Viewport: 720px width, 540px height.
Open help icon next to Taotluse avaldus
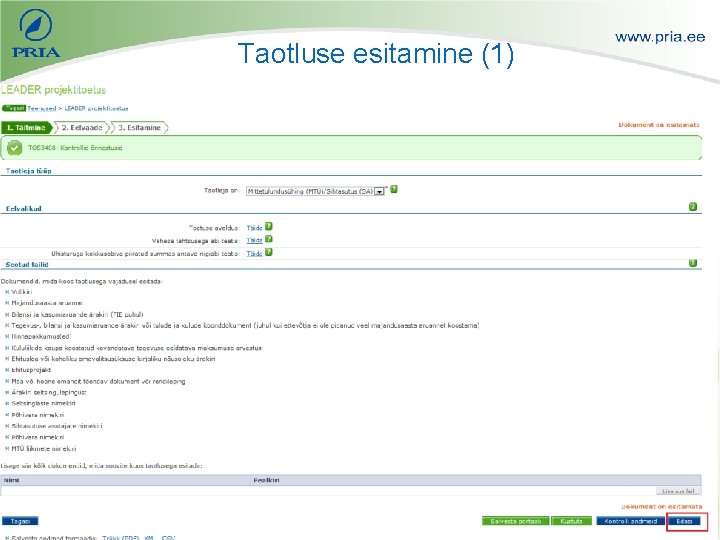[269, 226]
